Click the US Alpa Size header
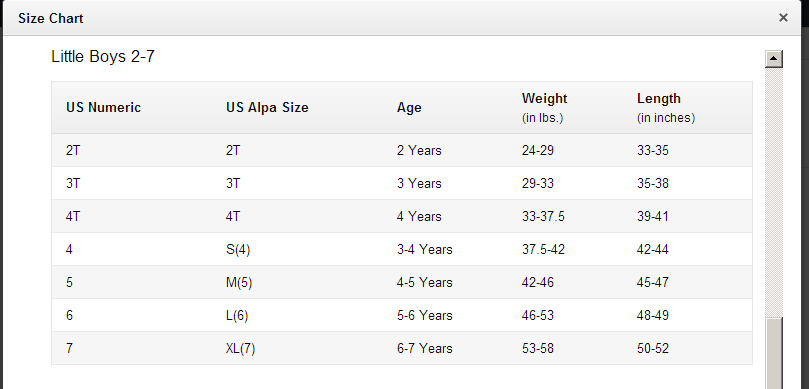The width and height of the screenshot is (809, 389). click(267, 107)
